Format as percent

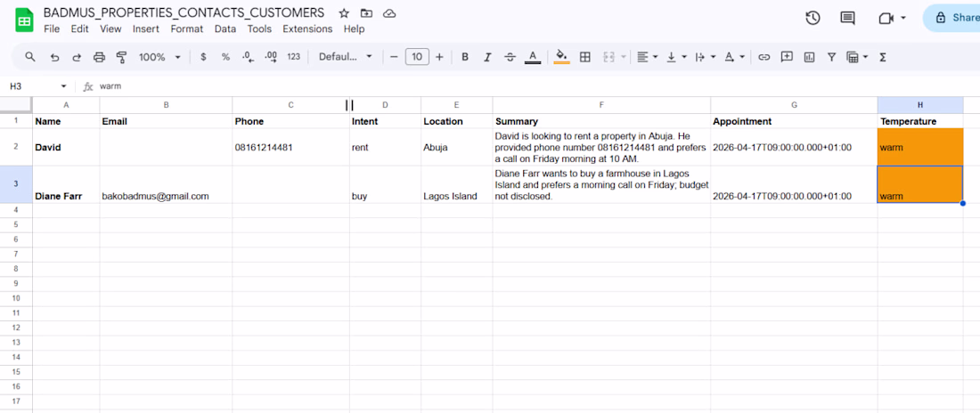(x=225, y=57)
